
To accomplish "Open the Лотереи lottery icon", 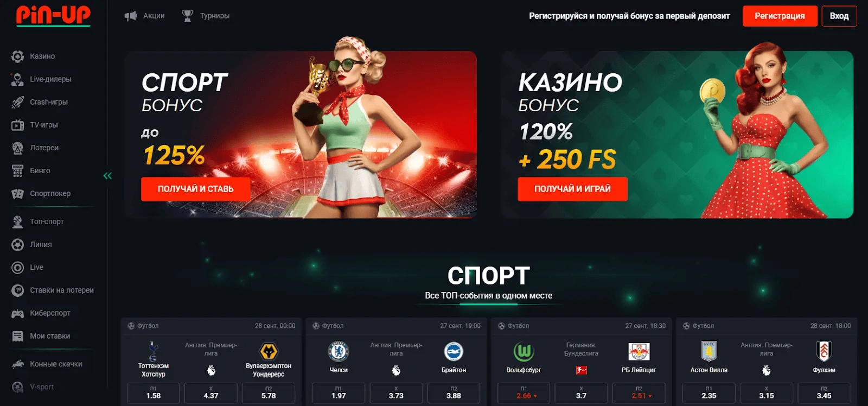I will coord(17,148).
